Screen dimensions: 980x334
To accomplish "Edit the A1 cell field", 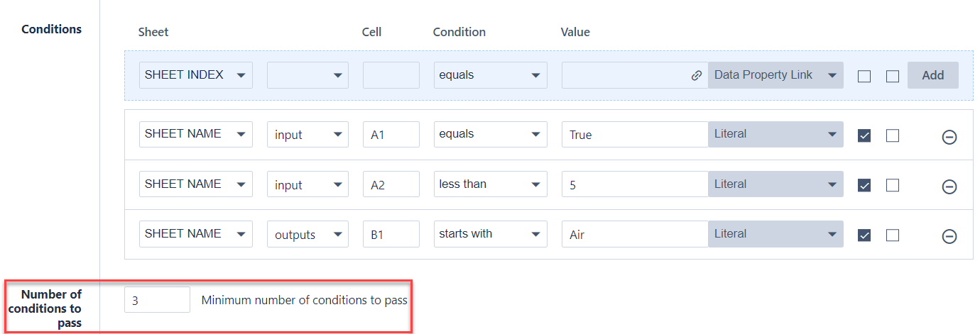I will 391,135.
